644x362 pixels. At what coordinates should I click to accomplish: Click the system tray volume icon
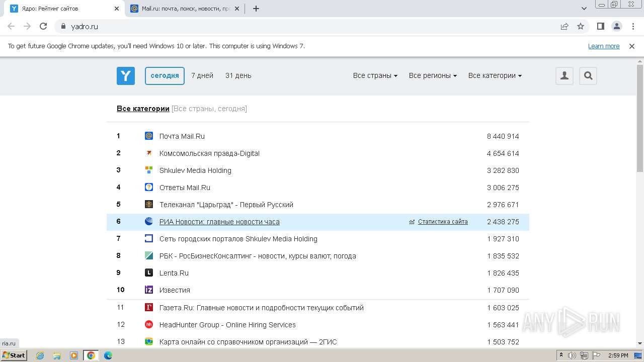pyautogui.click(x=572, y=355)
